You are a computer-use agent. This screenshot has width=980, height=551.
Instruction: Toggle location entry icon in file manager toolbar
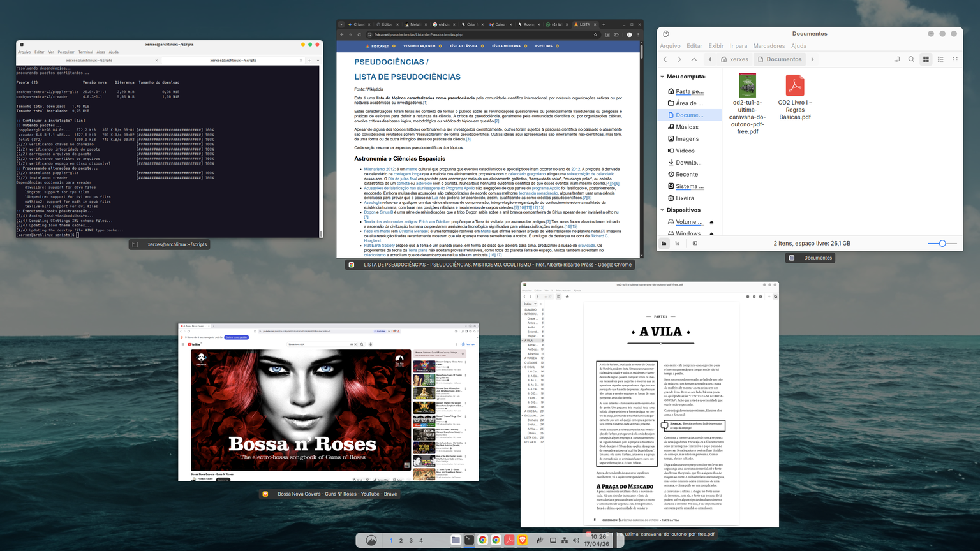coord(896,59)
